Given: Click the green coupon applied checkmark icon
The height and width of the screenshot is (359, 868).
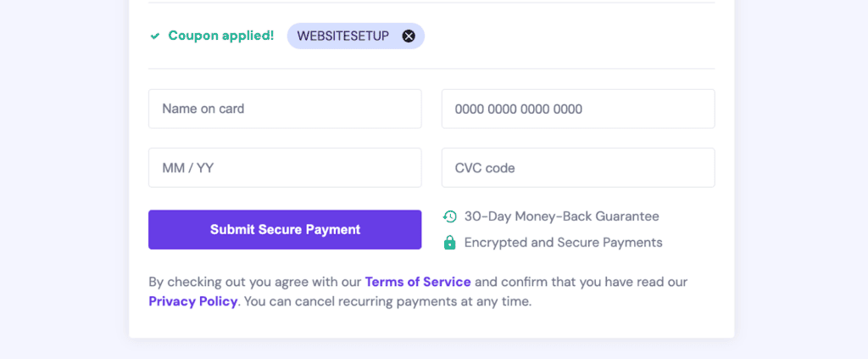Looking at the screenshot, I should (x=154, y=36).
